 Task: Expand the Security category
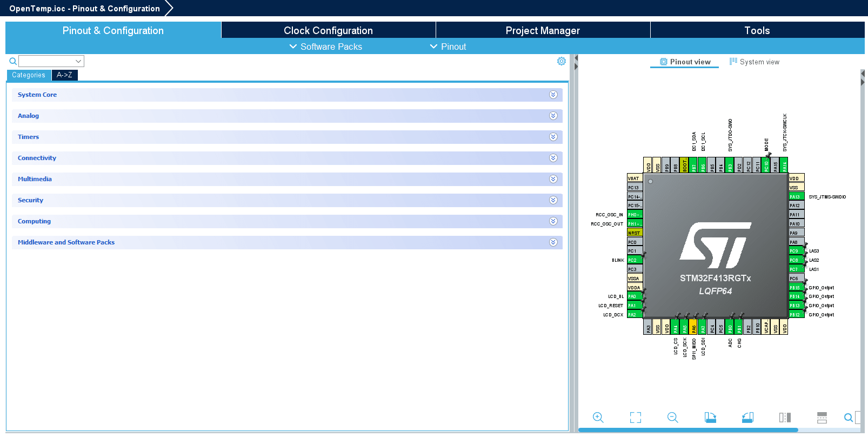553,200
